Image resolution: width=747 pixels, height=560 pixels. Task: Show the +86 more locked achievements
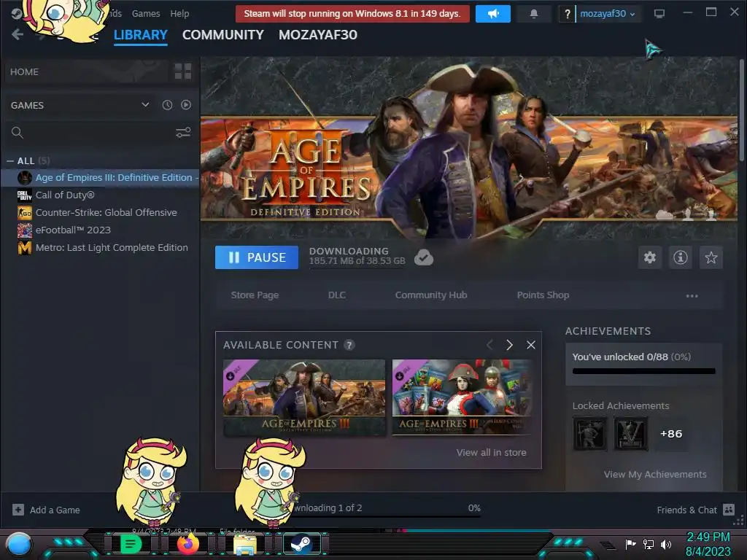pyautogui.click(x=671, y=434)
